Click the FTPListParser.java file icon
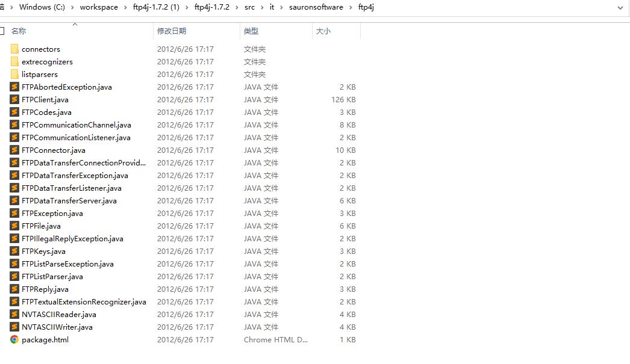The image size is (630, 364). 14,277
